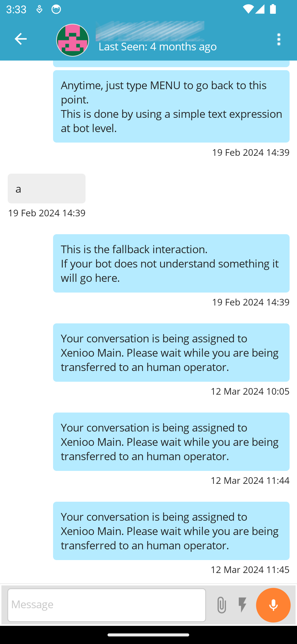Tap the "type MENU" message bubble
The image size is (297, 644).
click(x=171, y=107)
